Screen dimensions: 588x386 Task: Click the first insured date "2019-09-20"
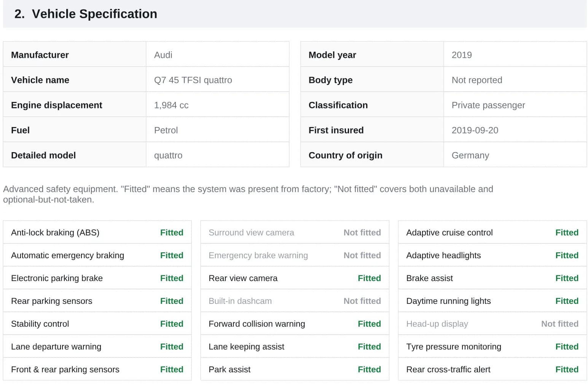pyautogui.click(x=475, y=130)
